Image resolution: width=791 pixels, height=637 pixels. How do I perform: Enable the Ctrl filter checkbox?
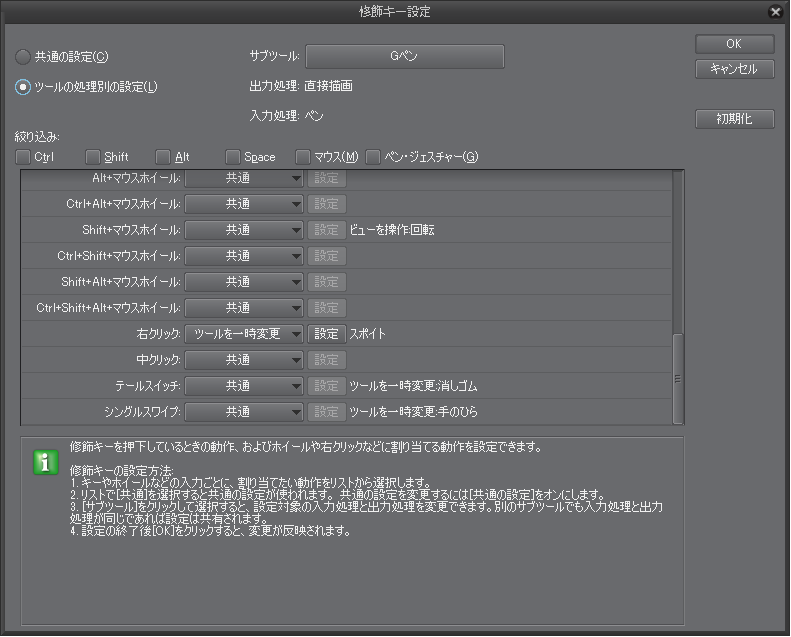click(23, 157)
